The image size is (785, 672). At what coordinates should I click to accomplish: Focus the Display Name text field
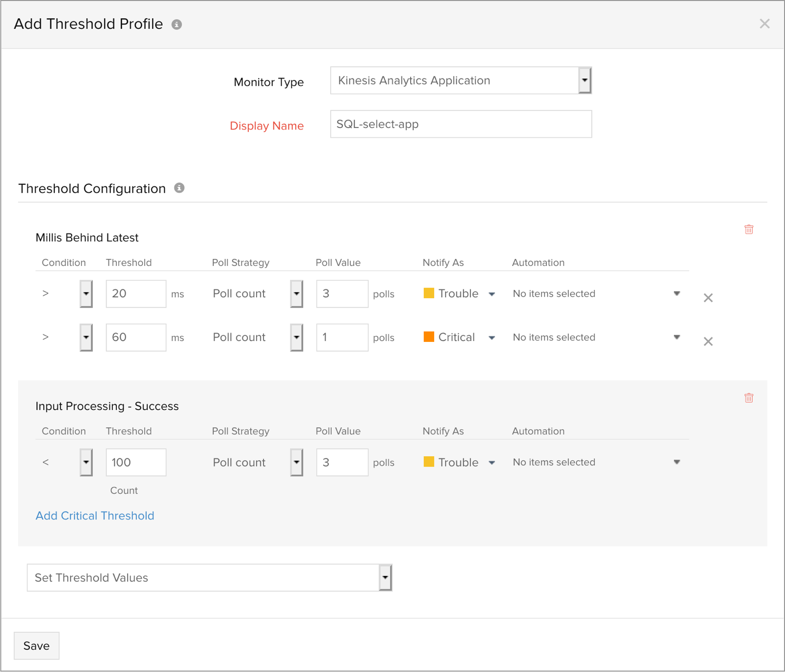461,124
